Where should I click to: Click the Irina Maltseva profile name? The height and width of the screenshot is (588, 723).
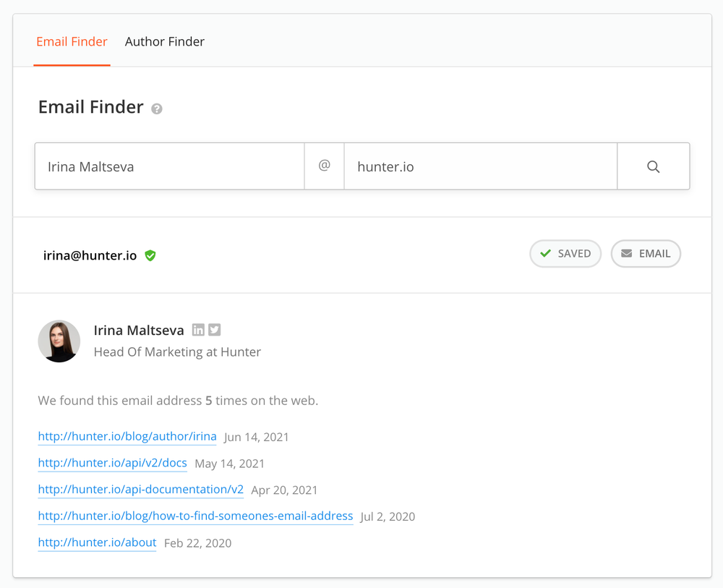139,331
